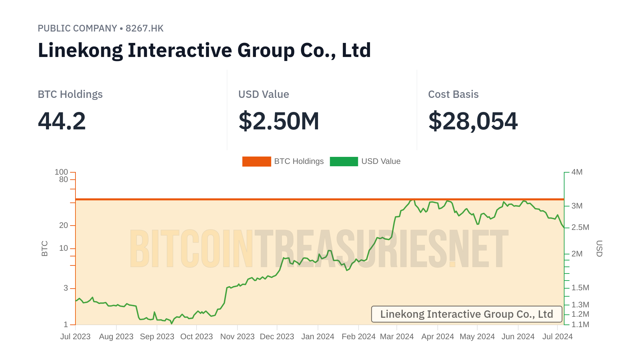The width and height of the screenshot is (644, 362).
Task: Click the PUBLIC COMPANY 8267.HK ticker text
Action: 100,28
